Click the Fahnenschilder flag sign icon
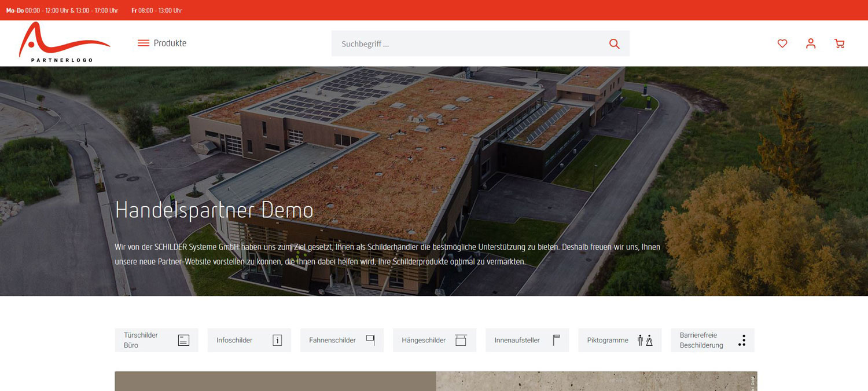The image size is (868, 391). (370, 340)
